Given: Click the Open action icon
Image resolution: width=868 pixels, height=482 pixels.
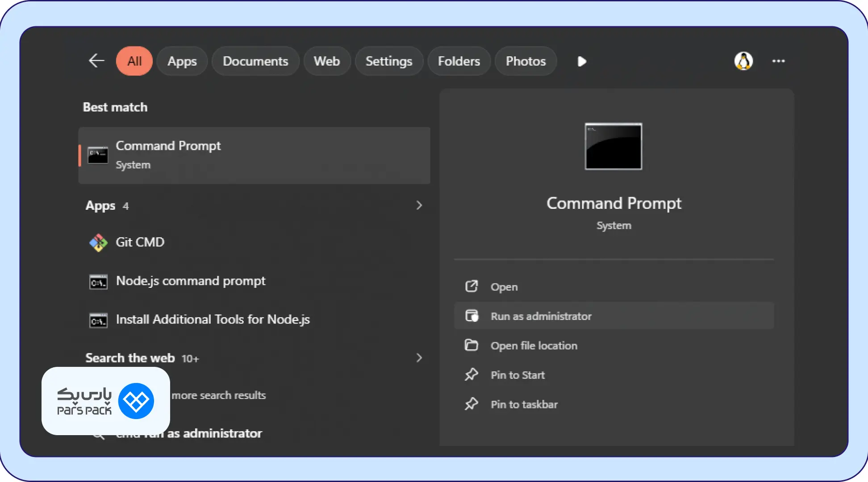Looking at the screenshot, I should click(x=472, y=286).
